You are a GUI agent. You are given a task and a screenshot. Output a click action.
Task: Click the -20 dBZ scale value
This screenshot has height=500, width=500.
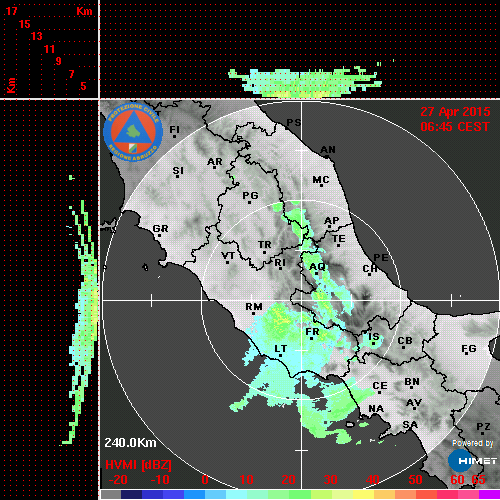tap(118, 480)
